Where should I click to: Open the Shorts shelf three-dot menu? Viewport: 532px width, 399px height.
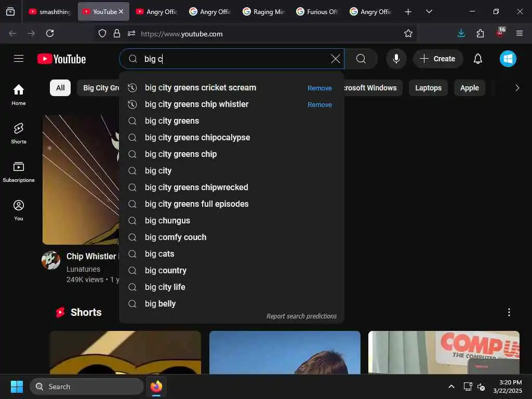[509, 312]
